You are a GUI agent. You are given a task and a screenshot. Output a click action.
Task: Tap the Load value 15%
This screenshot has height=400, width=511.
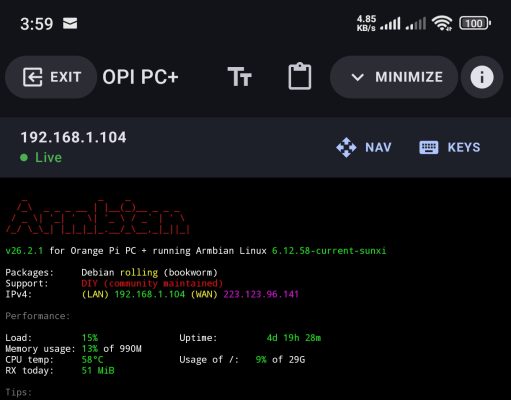[x=90, y=338]
